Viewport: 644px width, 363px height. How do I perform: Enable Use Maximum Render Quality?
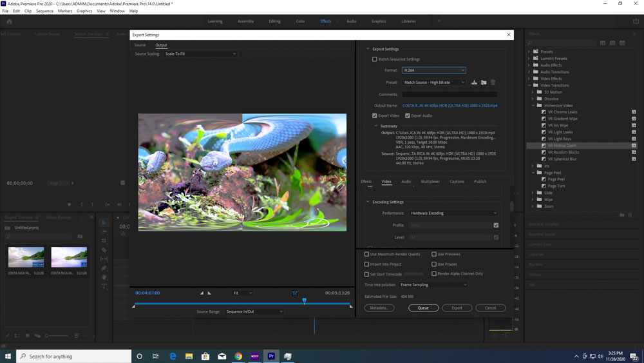pos(367,254)
